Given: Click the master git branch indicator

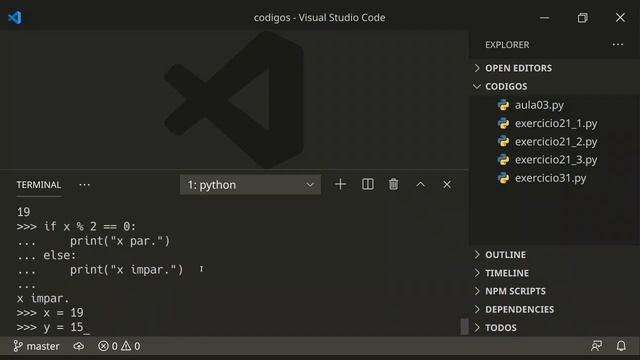Looking at the screenshot, I should [36, 346].
